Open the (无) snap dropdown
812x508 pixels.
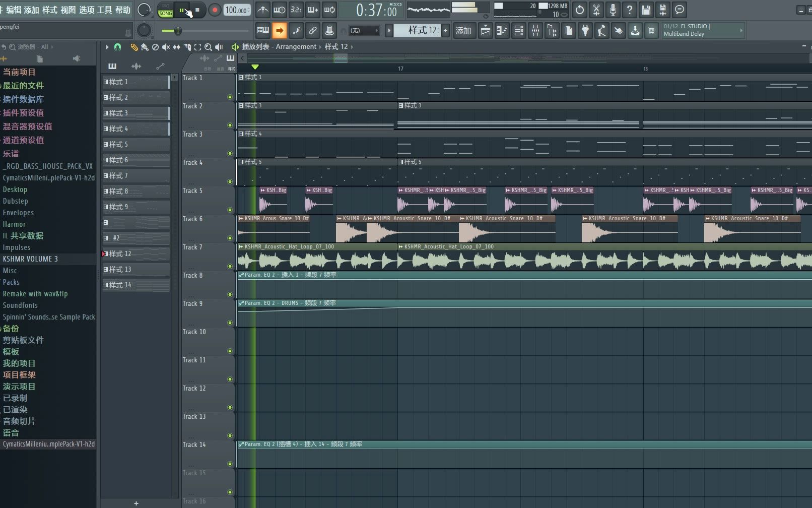364,31
